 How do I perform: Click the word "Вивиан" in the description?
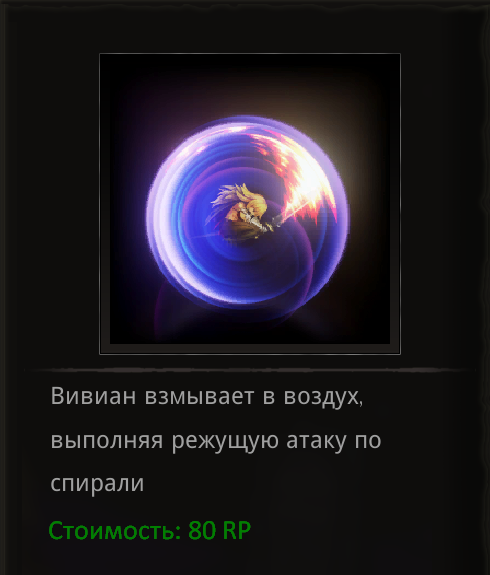tap(93, 396)
